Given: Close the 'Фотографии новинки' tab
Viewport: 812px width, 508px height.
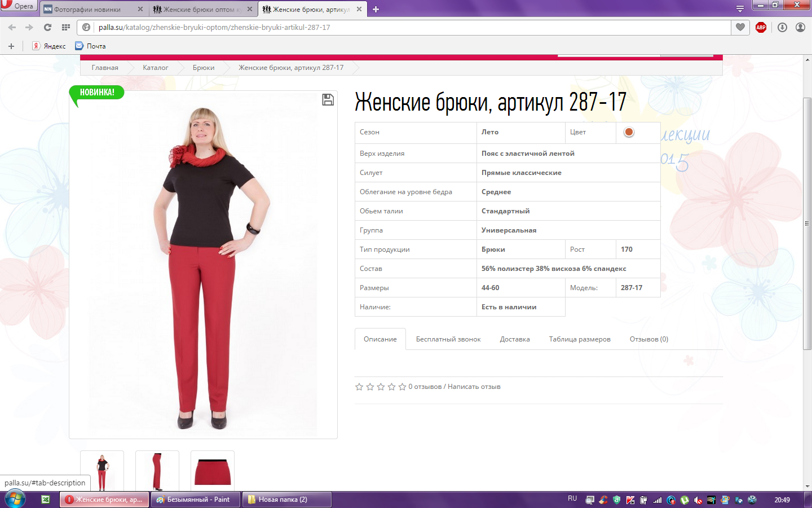Looking at the screenshot, I should pos(140,9).
